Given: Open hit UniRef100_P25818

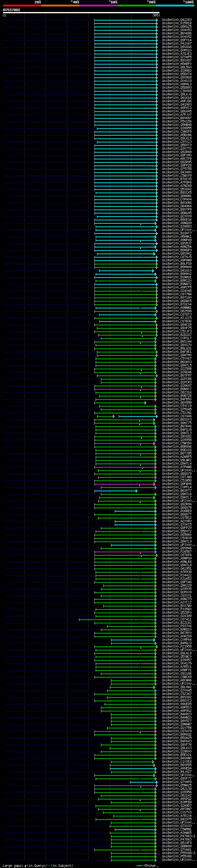Looking at the screenshot, I should click(x=177, y=23).
